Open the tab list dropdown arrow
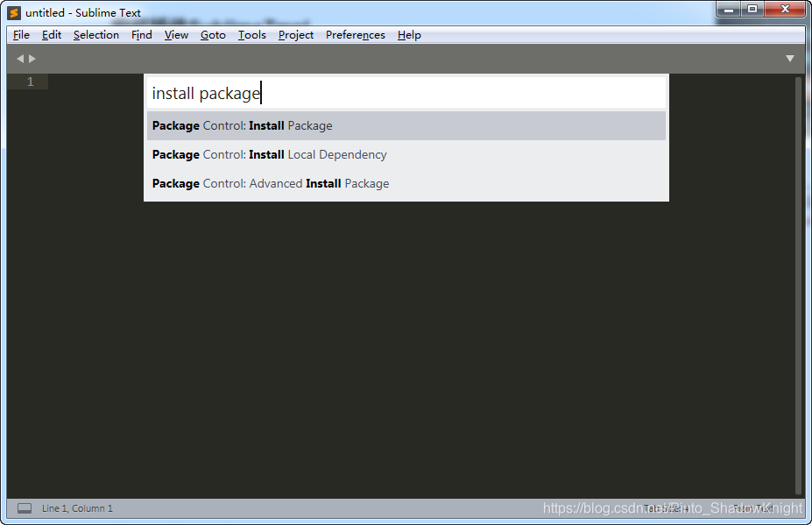Screen dimensions: 812x525 790,59
